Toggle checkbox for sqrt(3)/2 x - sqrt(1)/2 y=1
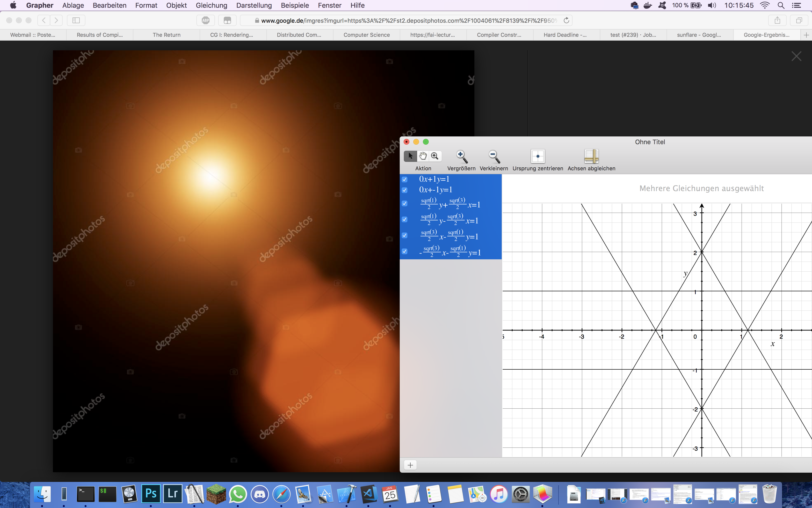The height and width of the screenshot is (508, 812). [x=405, y=236]
